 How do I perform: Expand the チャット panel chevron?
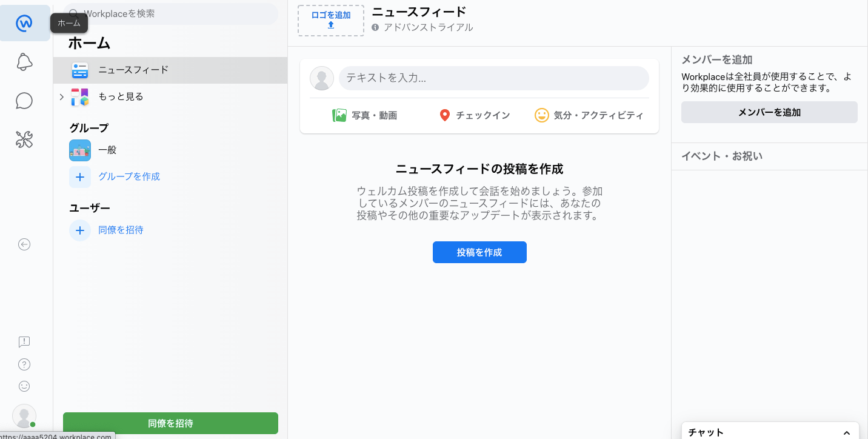tap(847, 432)
